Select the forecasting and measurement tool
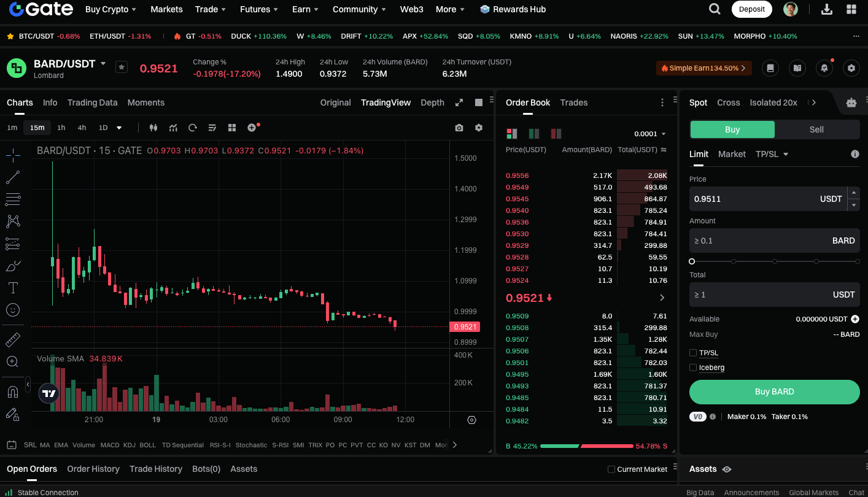The image size is (868, 497). pos(13,244)
